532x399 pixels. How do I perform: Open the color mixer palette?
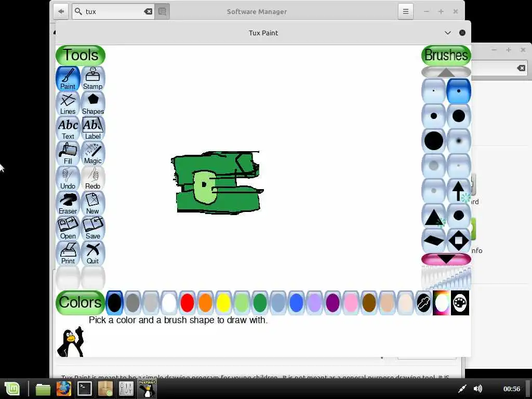[x=460, y=303]
